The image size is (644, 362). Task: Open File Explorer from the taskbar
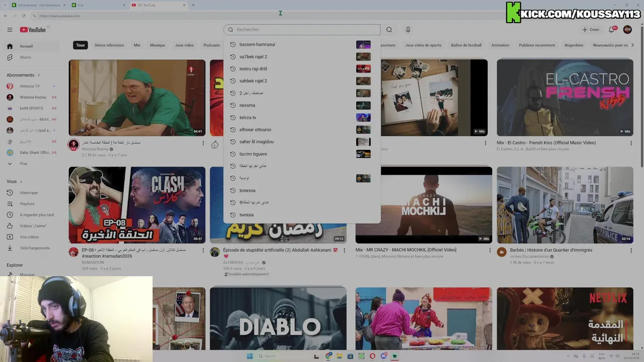click(340, 356)
